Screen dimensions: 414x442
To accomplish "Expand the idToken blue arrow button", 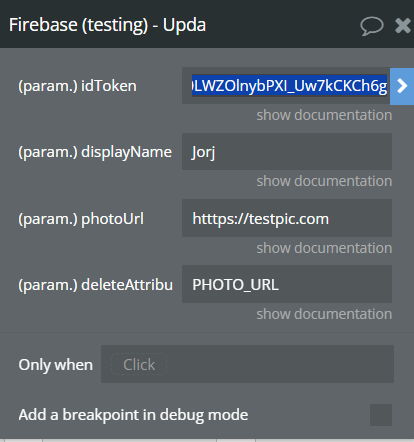I will click(402, 86).
